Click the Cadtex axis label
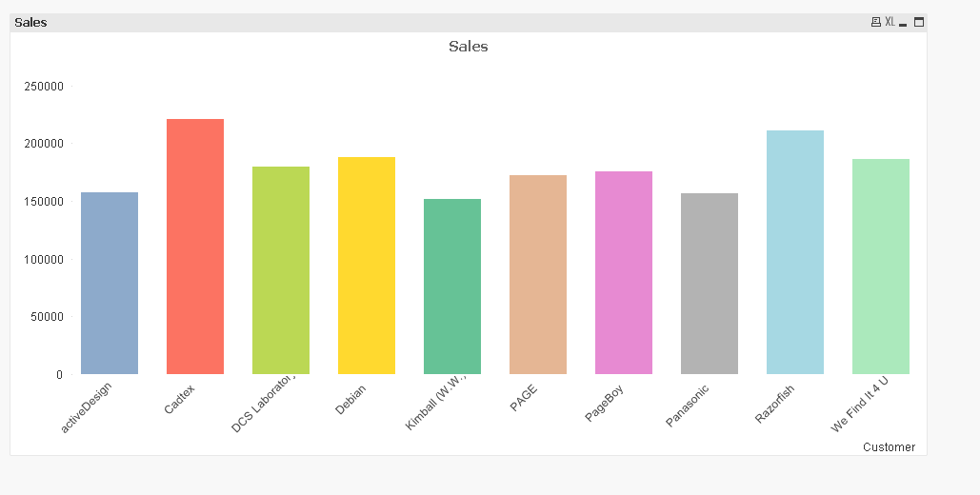980x495 pixels. 181,400
